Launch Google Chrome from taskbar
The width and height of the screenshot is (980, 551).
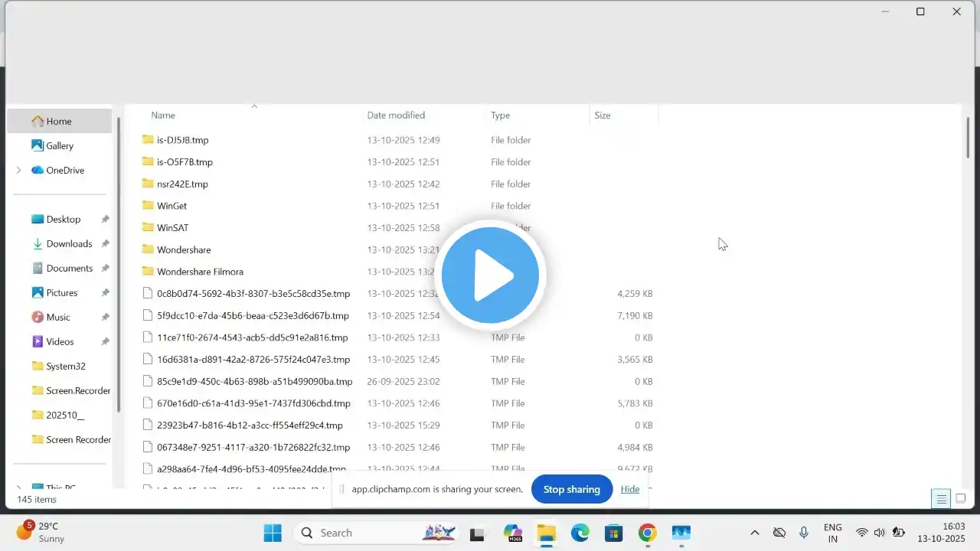pos(647,533)
